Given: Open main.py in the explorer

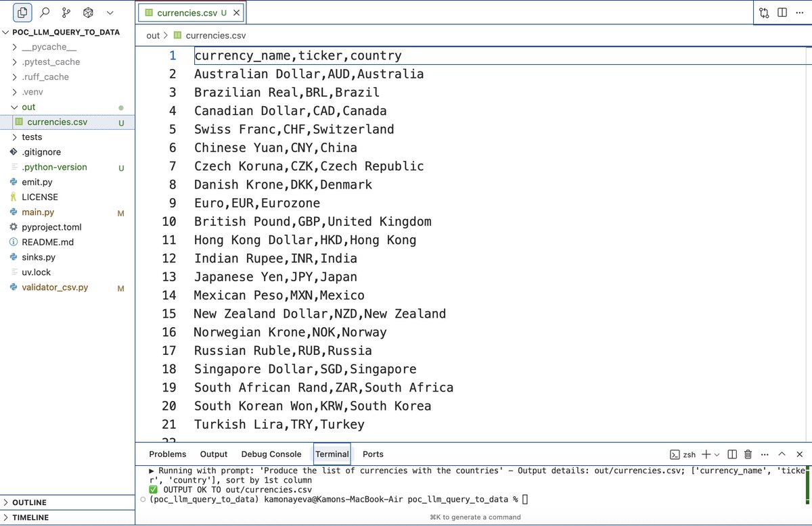Looking at the screenshot, I should coord(38,212).
